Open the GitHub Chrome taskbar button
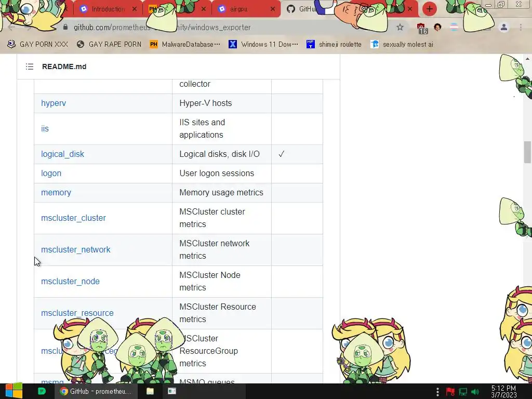The image size is (532, 399). point(96,391)
